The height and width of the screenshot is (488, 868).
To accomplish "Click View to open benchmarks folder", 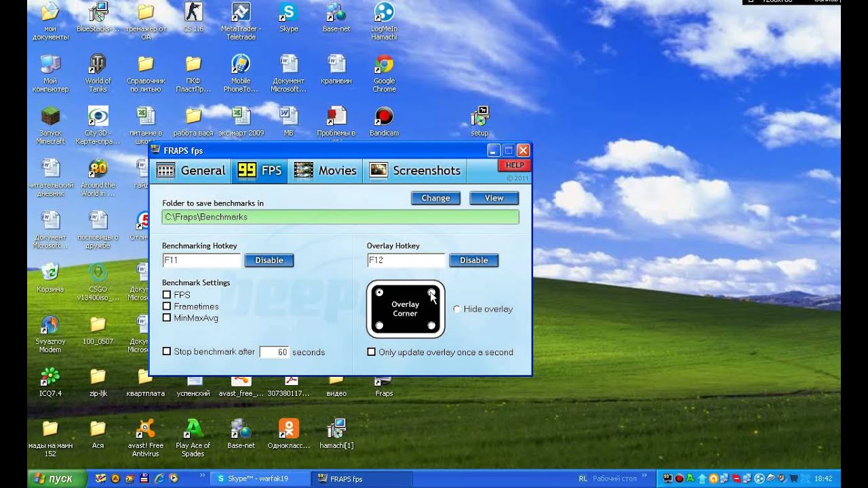I will [x=494, y=198].
